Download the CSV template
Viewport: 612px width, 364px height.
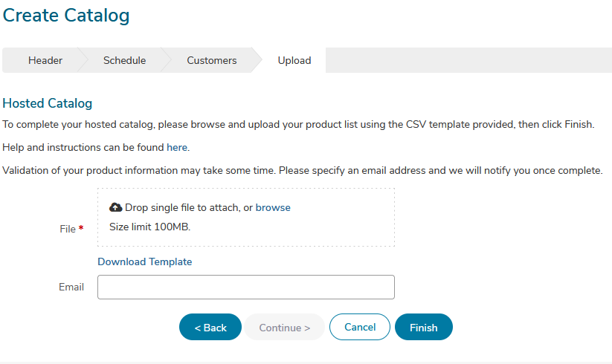(x=145, y=261)
